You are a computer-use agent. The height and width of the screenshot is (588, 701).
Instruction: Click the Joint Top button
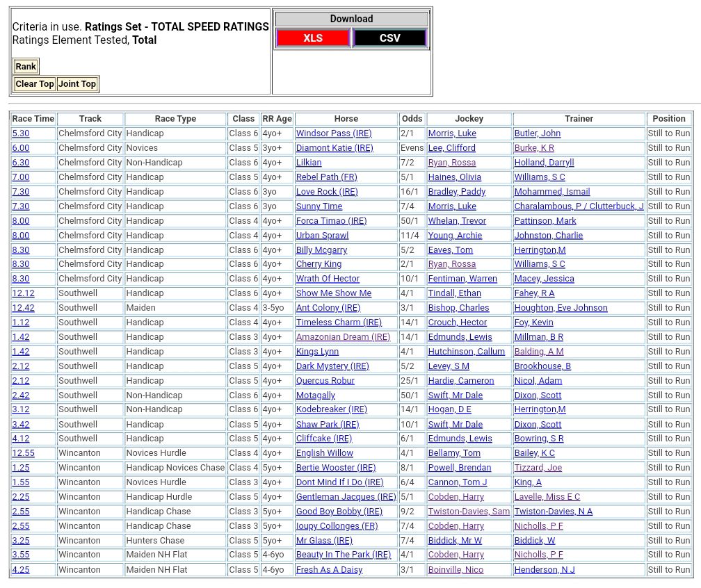click(77, 84)
